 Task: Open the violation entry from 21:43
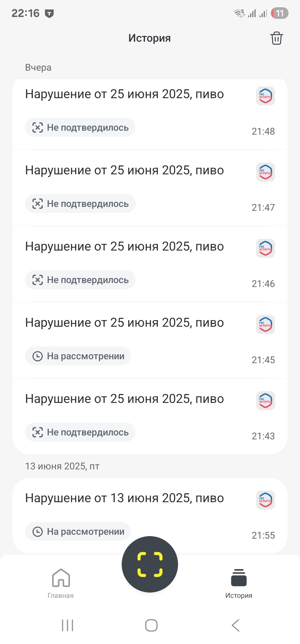click(124, 399)
